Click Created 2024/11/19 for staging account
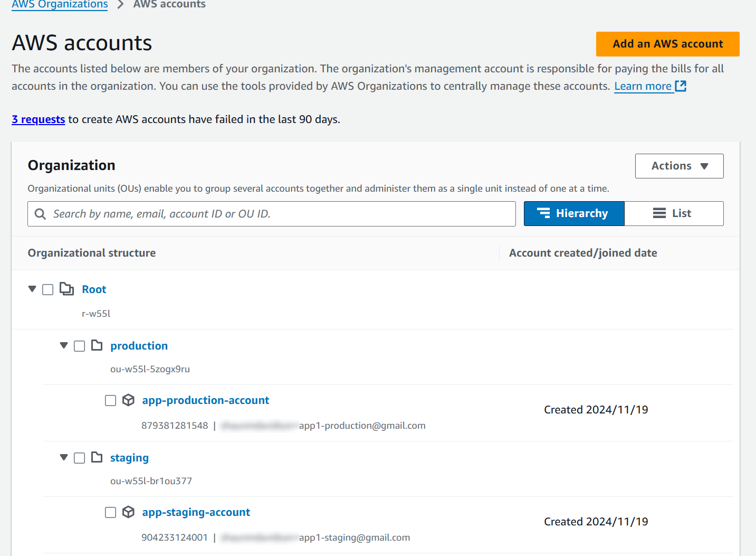The width and height of the screenshot is (756, 556). click(596, 522)
